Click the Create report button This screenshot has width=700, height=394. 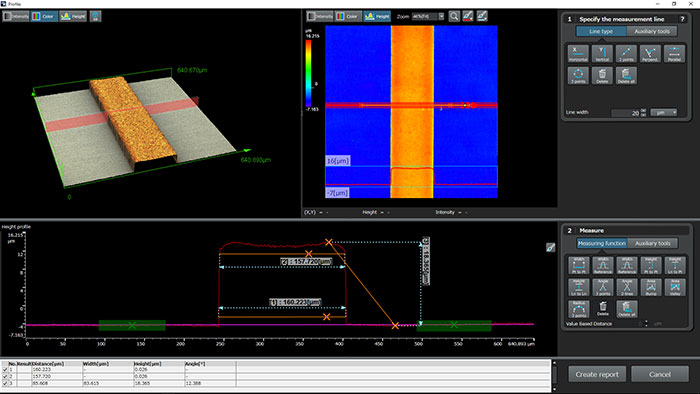point(597,374)
